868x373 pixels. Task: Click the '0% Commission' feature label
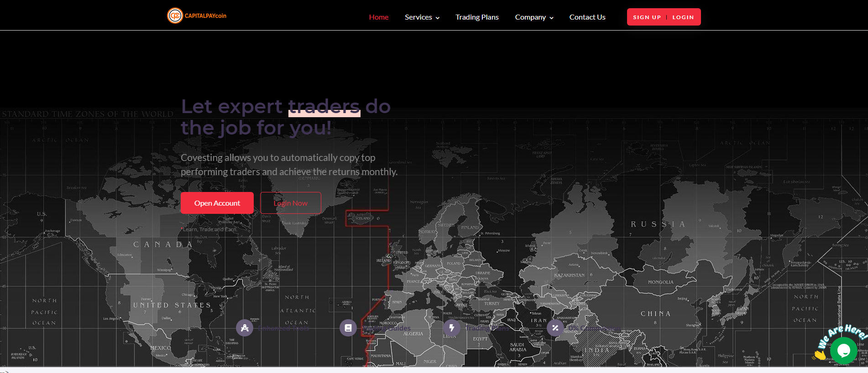(x=594, y=328)
